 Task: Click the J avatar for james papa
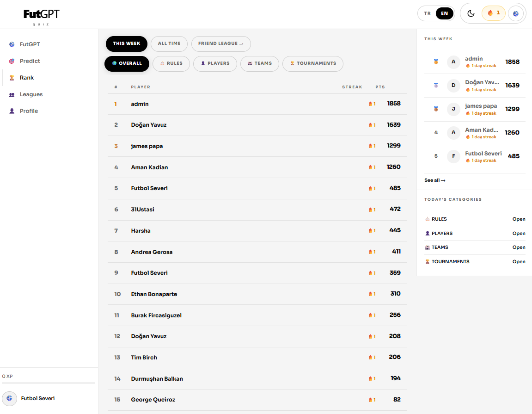(453, 109)
